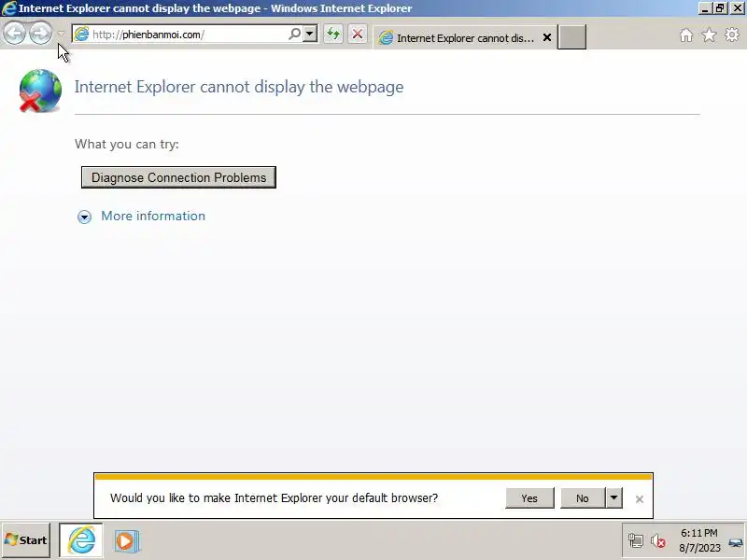This screenshot has width=747, height=560.
Task: Open Favorites star icon
Action: (x=709, y=35)
